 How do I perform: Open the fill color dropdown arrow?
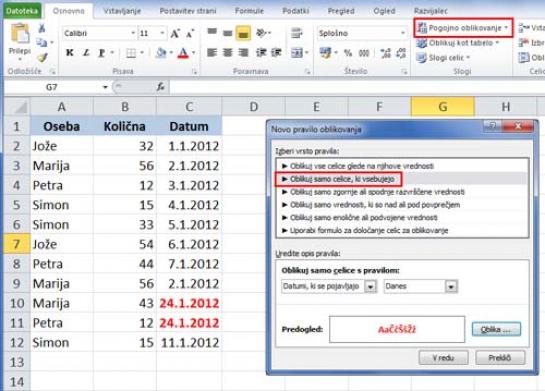pos(171,53)
